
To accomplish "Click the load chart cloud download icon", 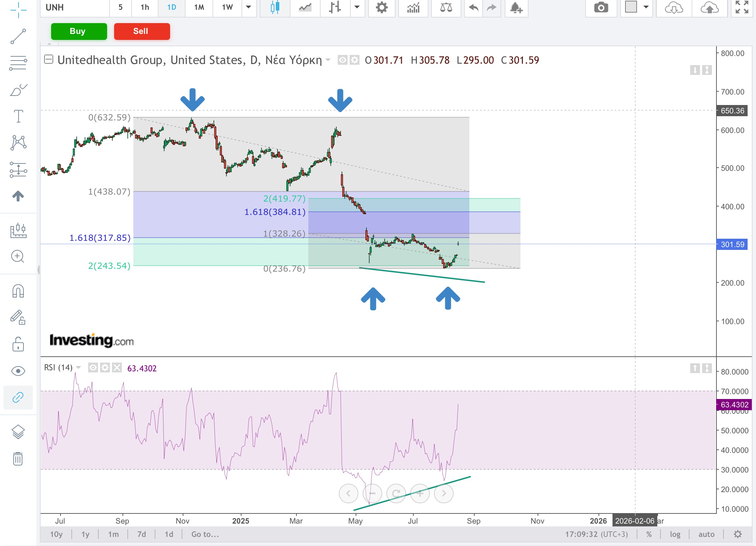I will [x=674, y=7].
